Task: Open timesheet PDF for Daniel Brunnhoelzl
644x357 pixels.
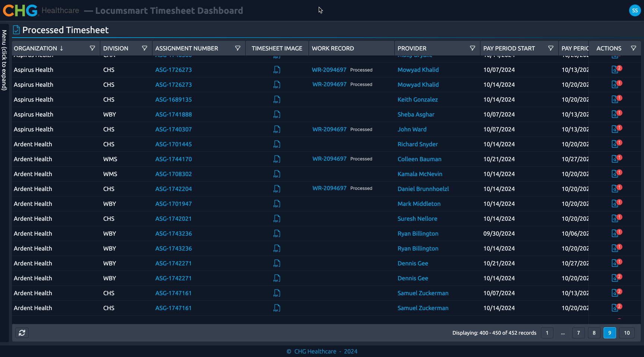Action: tap(277, 189)
